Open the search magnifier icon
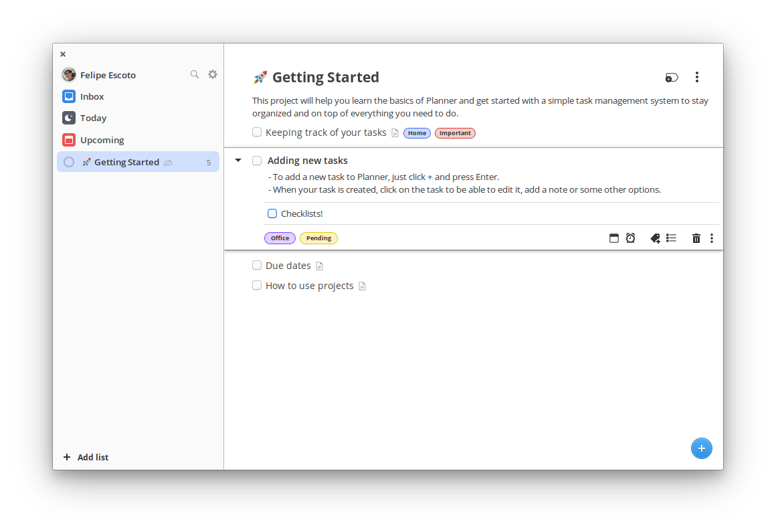This screenshot has height=532, width=776. coord(195,74)
